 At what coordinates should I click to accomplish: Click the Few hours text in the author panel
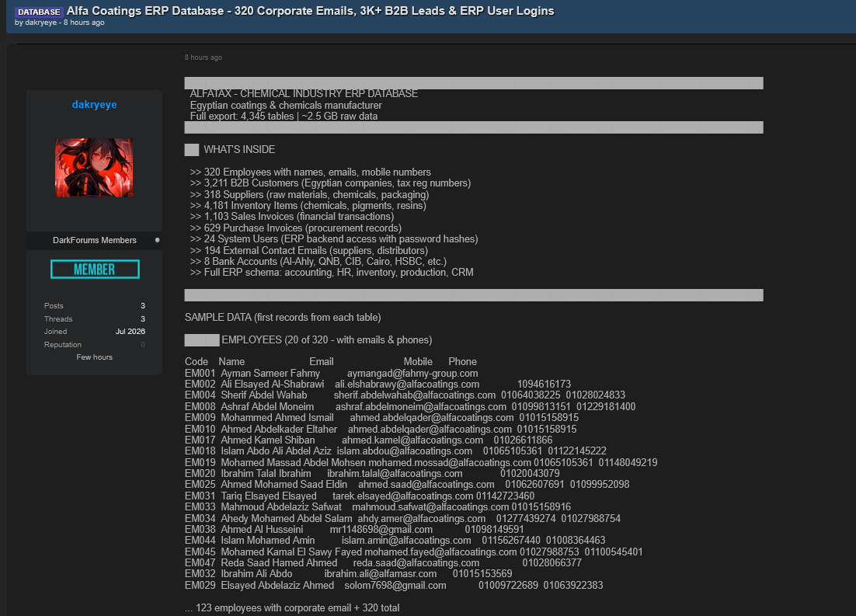click(95, 357)
